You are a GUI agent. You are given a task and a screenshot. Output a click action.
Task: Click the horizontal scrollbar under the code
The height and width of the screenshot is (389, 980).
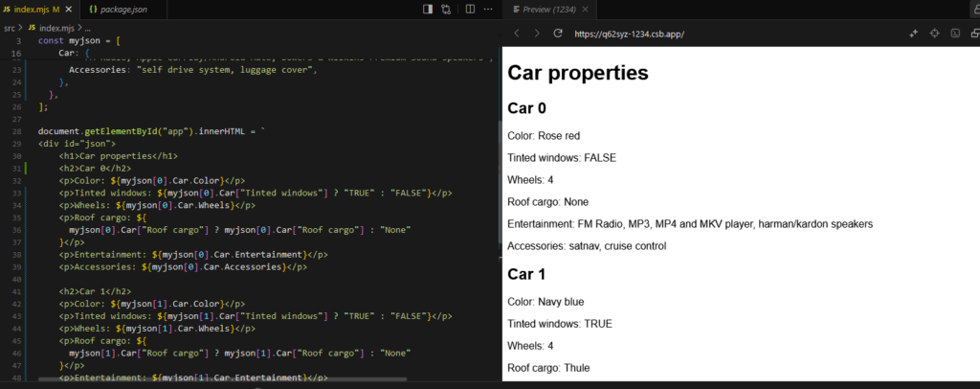[222, 379]
